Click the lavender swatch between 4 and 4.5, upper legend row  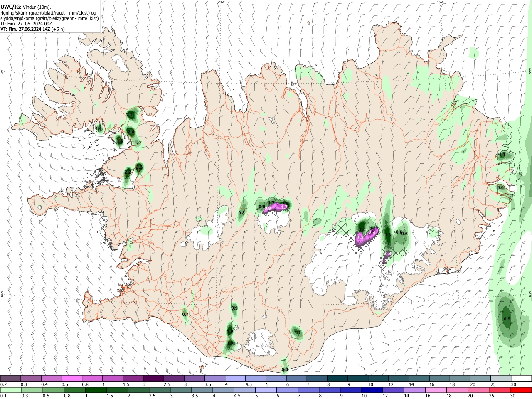click(235, 378)
